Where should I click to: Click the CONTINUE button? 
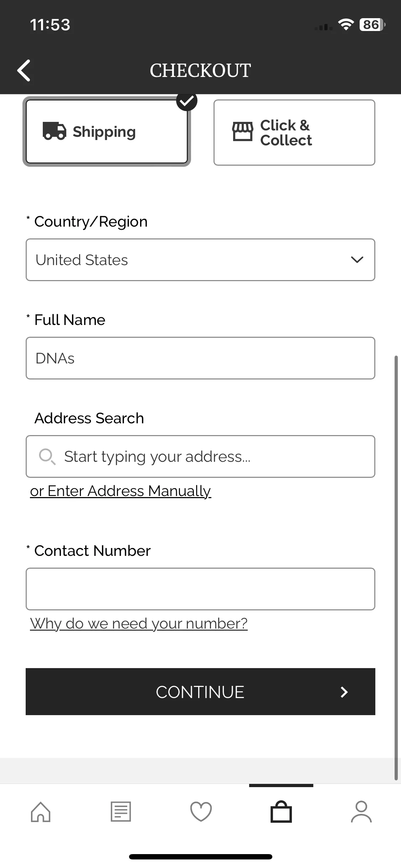click(200, 692)
